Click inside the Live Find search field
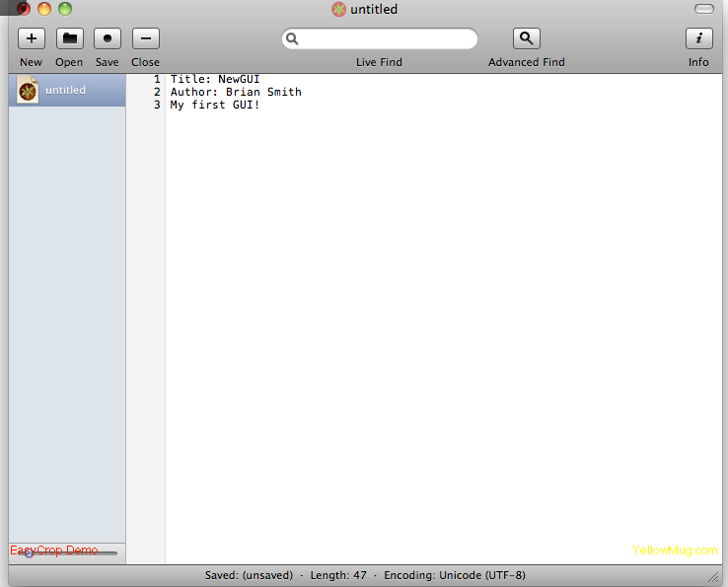 pos(387,39)
